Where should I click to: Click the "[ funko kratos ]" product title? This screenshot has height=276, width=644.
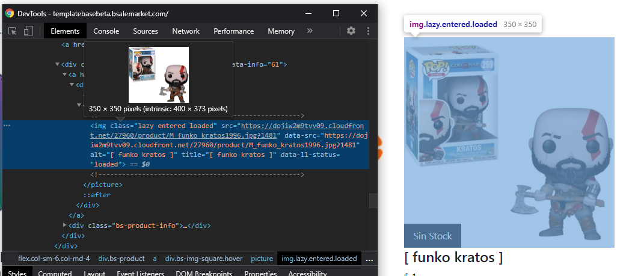click(453, 257)
